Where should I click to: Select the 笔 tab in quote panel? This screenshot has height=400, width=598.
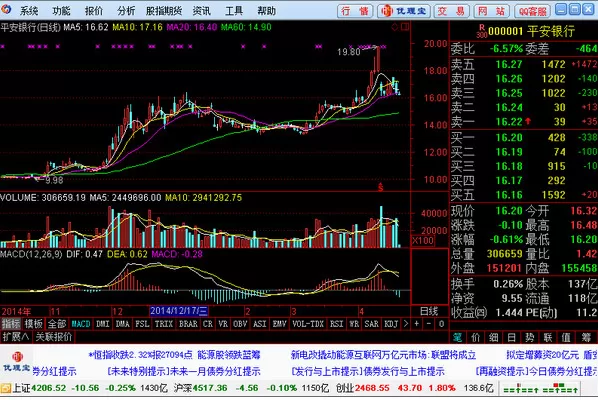[x=457, y=337]
